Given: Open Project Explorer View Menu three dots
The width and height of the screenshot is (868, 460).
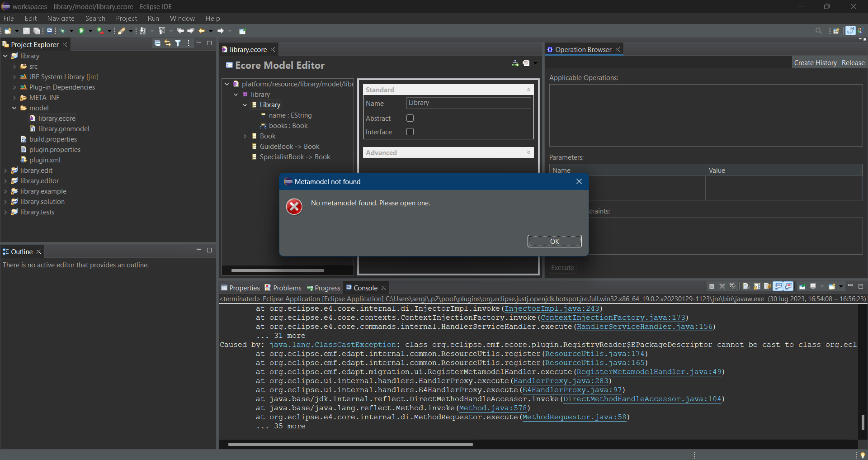Looking at the screenshot, I should (x=189, y=43).
